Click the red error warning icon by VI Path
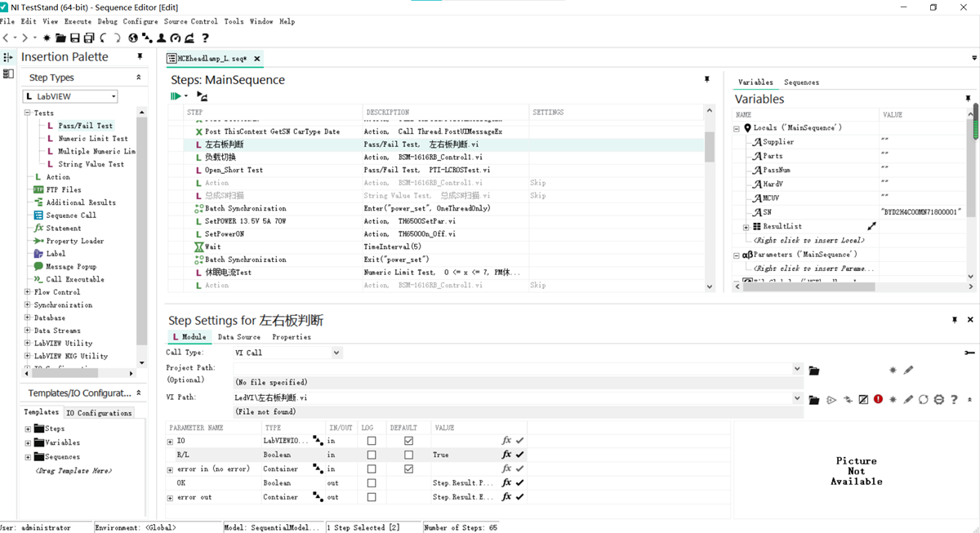The image size is (980, 533). coord(878,400)
